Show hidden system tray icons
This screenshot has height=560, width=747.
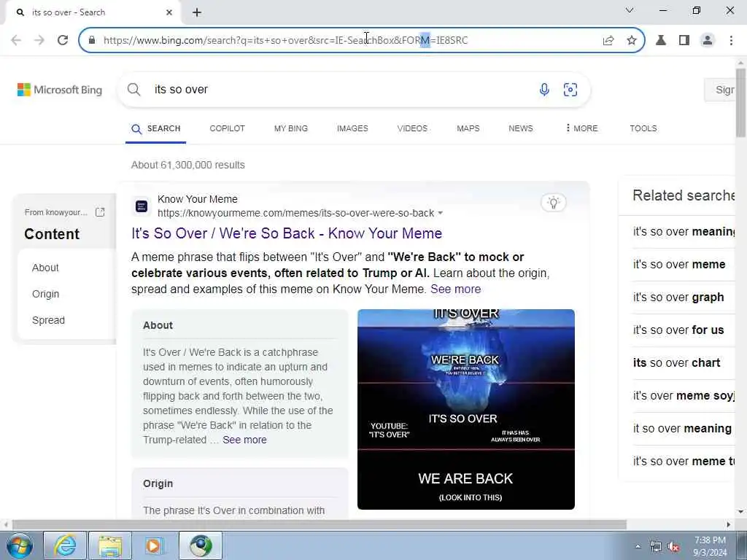[x=638, y=546]
